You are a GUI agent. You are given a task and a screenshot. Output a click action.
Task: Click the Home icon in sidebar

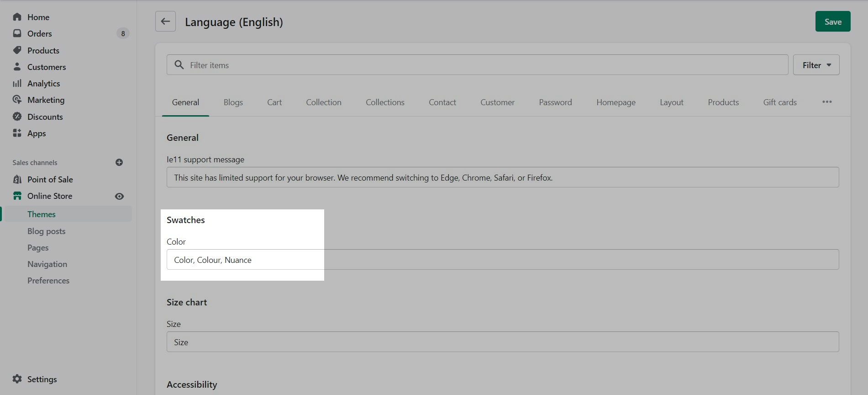[17, 17]
